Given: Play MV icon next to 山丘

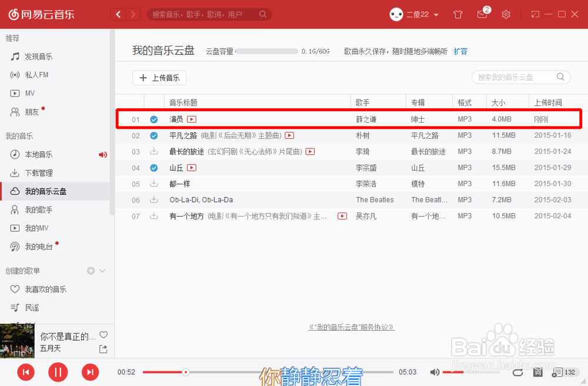Looking at the screenshot, I should (192, 168).
